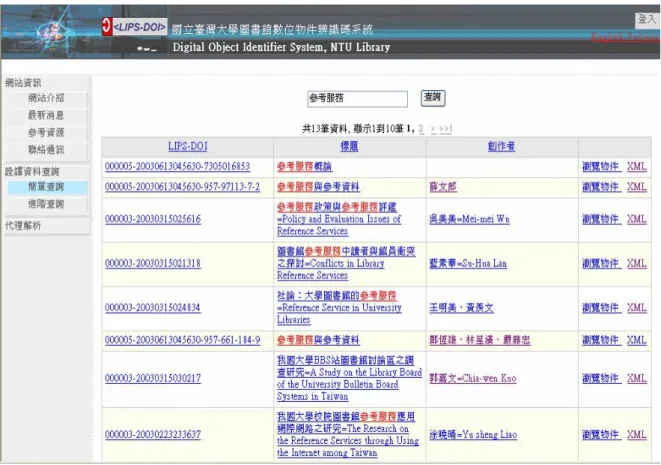Open title Research on Reference Services through Internet

tap(348, 435)
